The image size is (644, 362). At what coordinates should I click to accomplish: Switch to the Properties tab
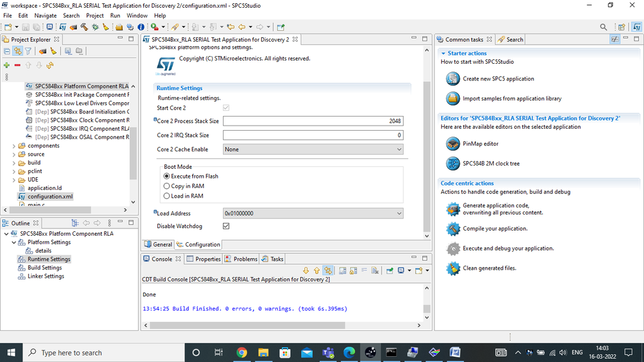[204, 259]
